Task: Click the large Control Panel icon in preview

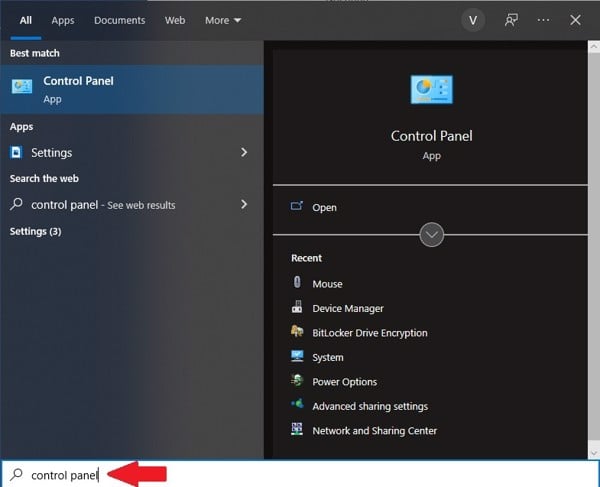Action: [431, 90]
